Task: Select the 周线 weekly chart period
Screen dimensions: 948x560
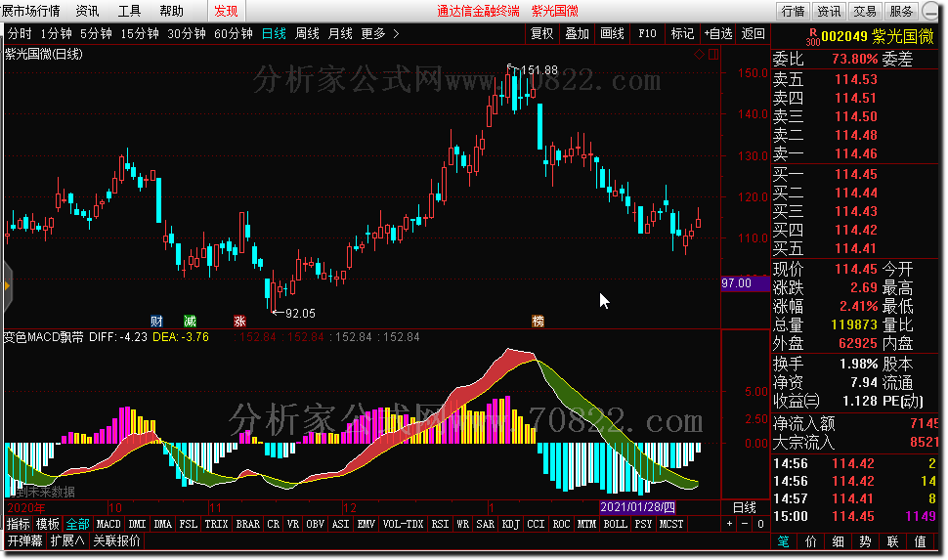Action: click(x=307, y=34)
